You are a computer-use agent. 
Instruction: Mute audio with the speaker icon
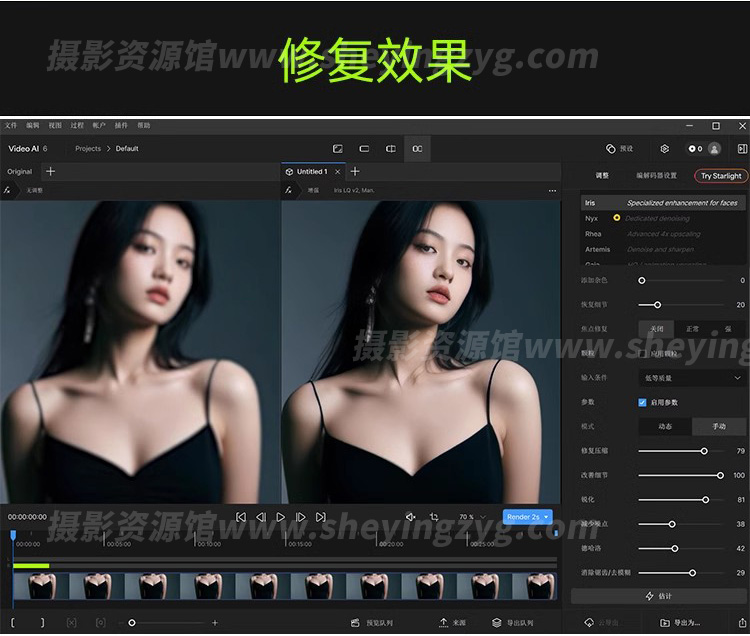tap(410, 517)
